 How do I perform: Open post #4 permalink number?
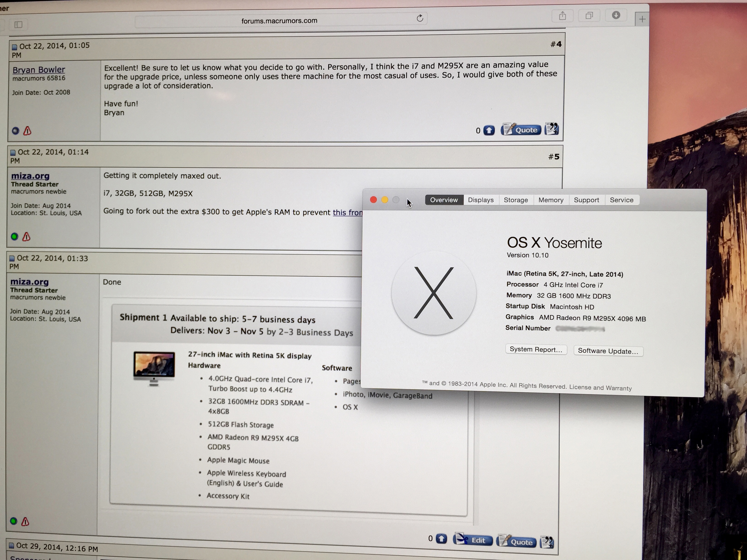(556, 44)
